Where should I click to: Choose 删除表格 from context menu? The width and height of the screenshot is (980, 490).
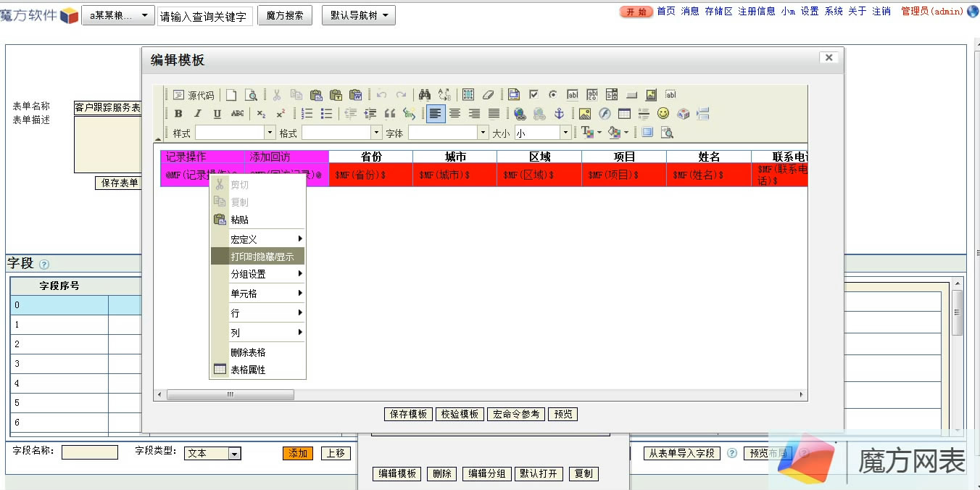pos(257,352)
